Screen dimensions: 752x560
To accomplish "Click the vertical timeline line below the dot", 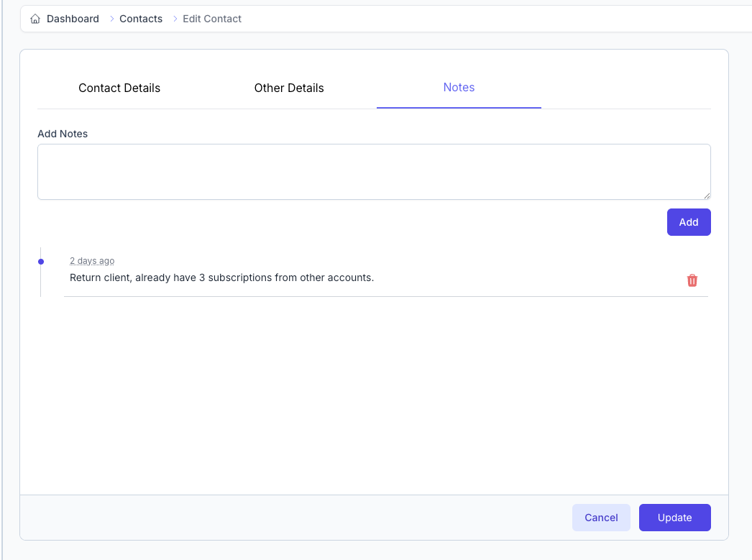I will [x=41, y=282].
